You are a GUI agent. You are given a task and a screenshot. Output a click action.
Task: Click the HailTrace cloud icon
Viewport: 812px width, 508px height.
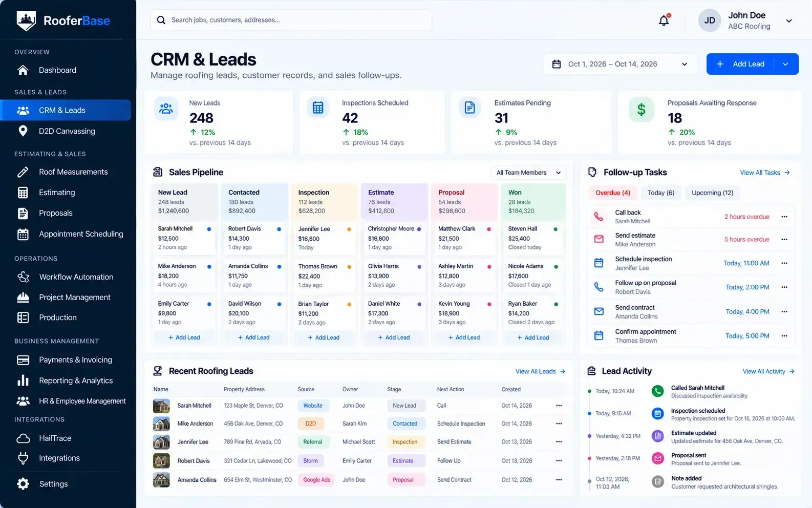pyautogui.click(x=23, y=438)
